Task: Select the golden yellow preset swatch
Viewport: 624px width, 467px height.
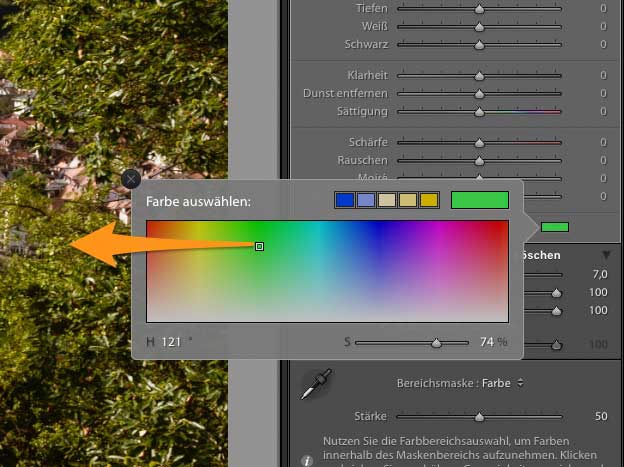Action: coord(429,200)
